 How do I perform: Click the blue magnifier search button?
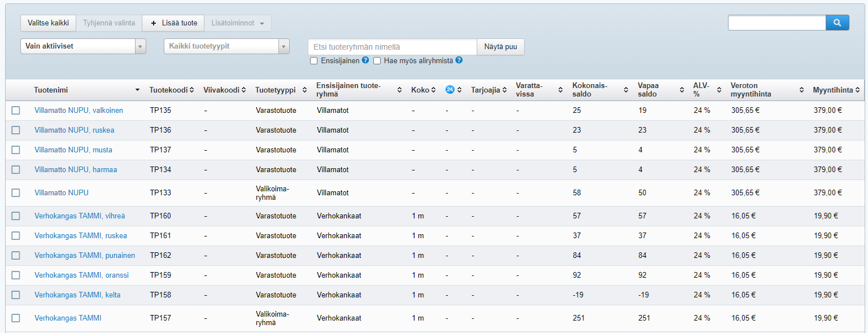838,23
